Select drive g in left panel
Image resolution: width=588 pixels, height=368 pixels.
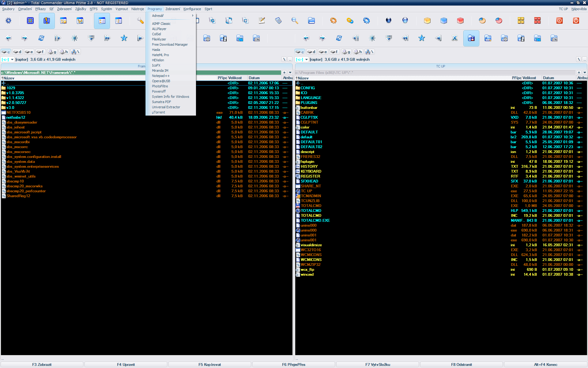pos(52,52)
